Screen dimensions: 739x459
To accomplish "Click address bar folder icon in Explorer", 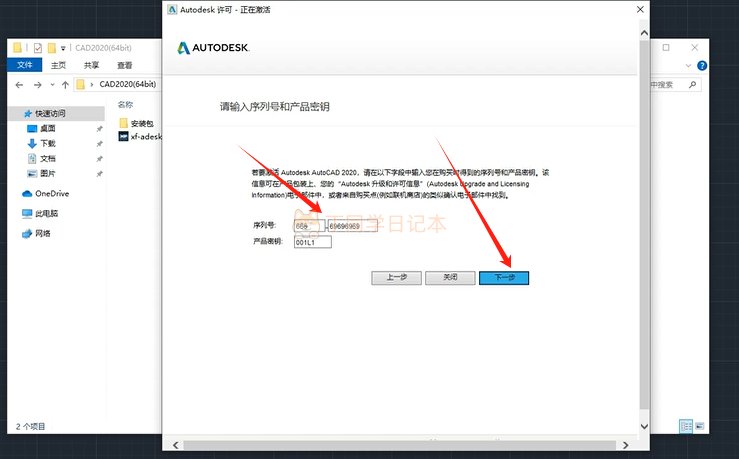I will pos(81,84).
